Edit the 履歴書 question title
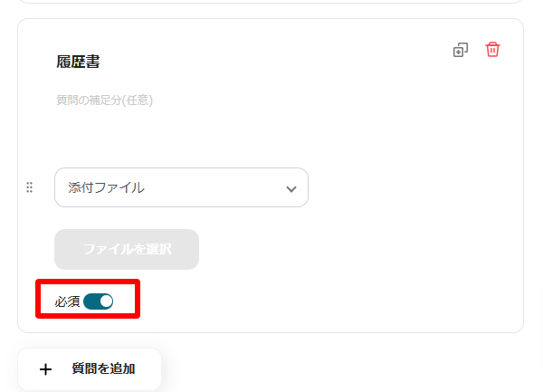Viewport: 543px width, 392px height. (78, 62)
